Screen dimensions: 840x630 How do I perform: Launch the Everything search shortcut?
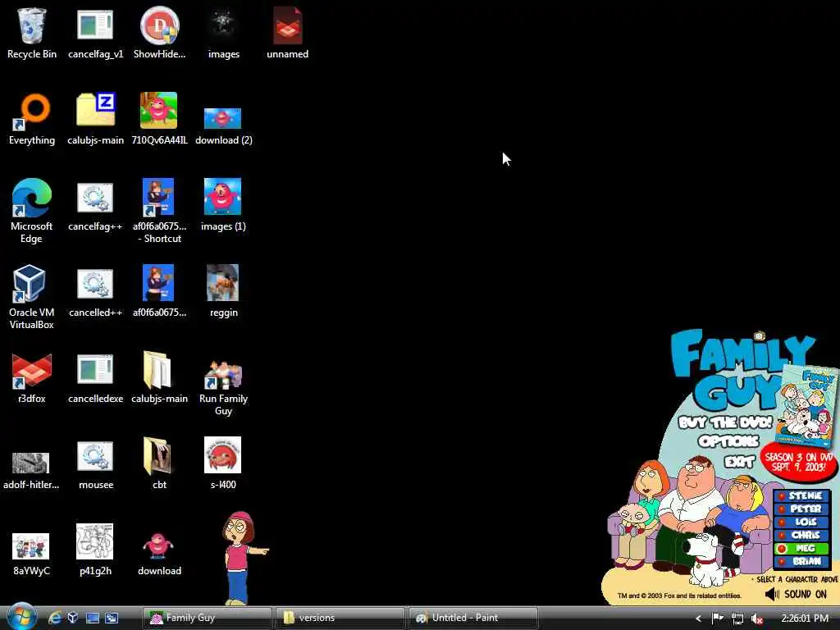(32, 118)
